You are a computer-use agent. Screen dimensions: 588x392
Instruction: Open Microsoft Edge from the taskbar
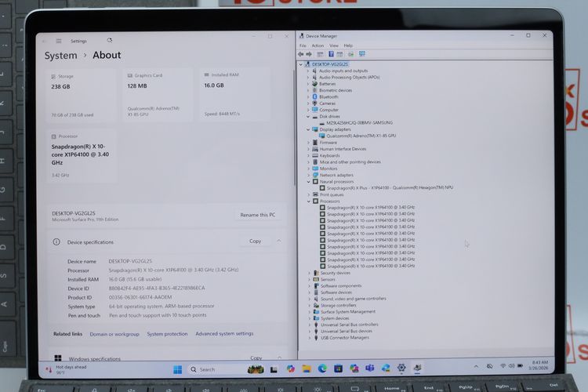pos(322,368)
